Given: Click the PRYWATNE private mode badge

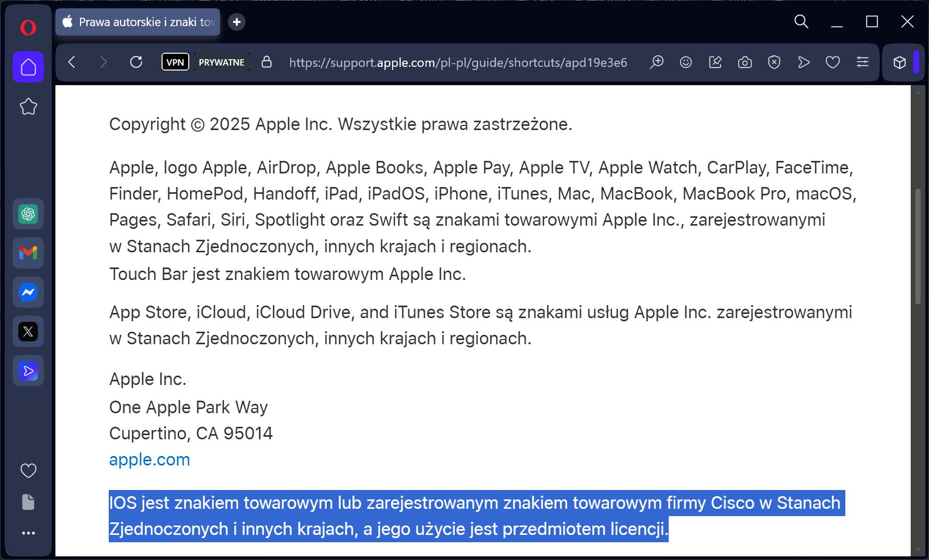Looking at the screenshot, I should [x=222, y=62].
